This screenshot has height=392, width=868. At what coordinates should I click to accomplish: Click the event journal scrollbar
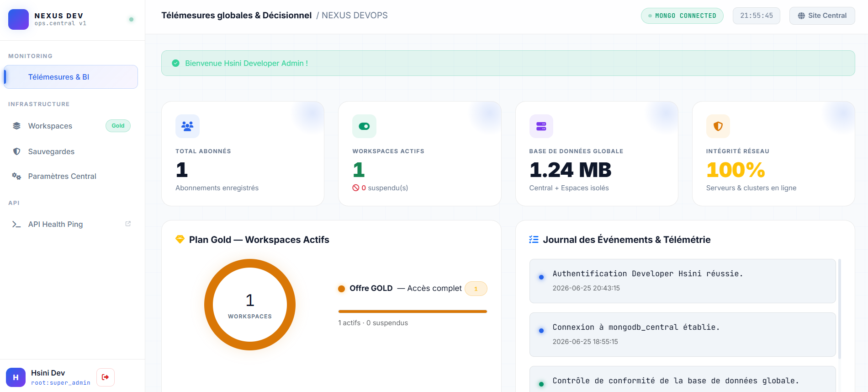840,309
